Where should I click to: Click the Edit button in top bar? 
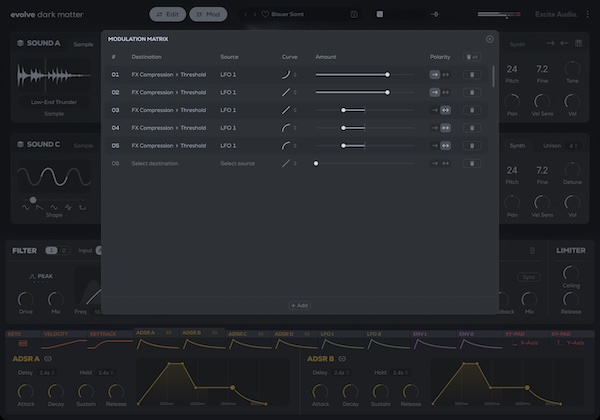pos(168,15)
